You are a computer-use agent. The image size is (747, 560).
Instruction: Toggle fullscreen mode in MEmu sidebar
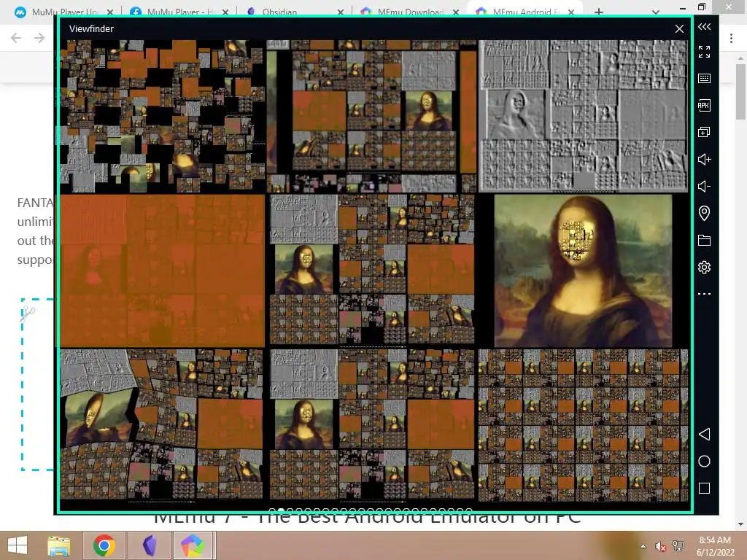tap(704, 52)
